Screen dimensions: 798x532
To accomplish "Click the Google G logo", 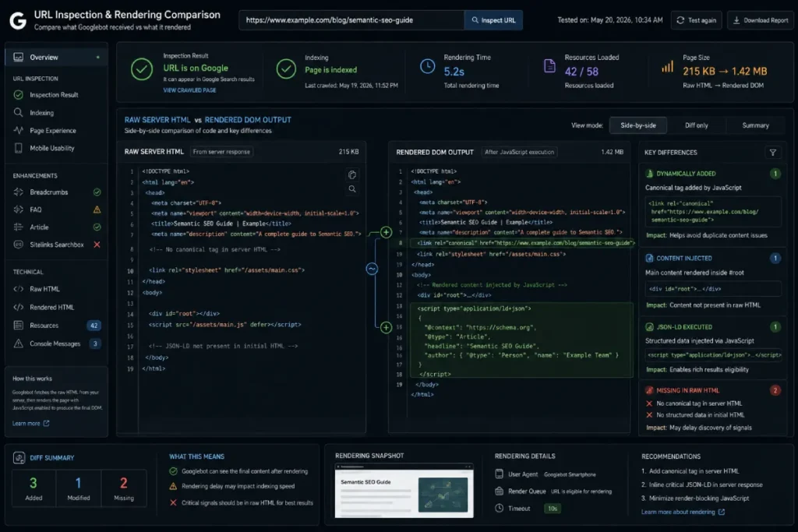I will pyautogui.click(x=18, y=20).
